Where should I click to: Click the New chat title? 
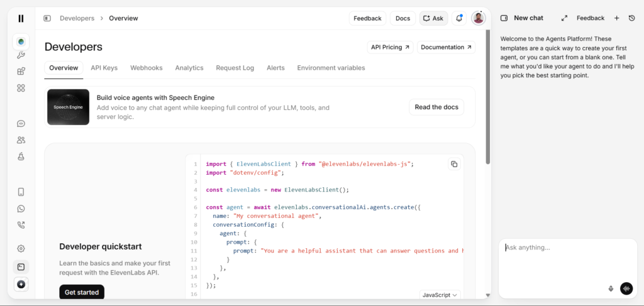pyautogui.click(x=528, y=18)
